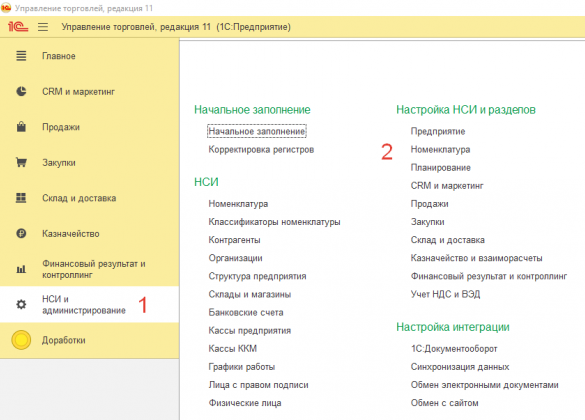Open the Казначейство sidebar section
Viewport: 585px width, 420px height.
(x=90, y=233)
